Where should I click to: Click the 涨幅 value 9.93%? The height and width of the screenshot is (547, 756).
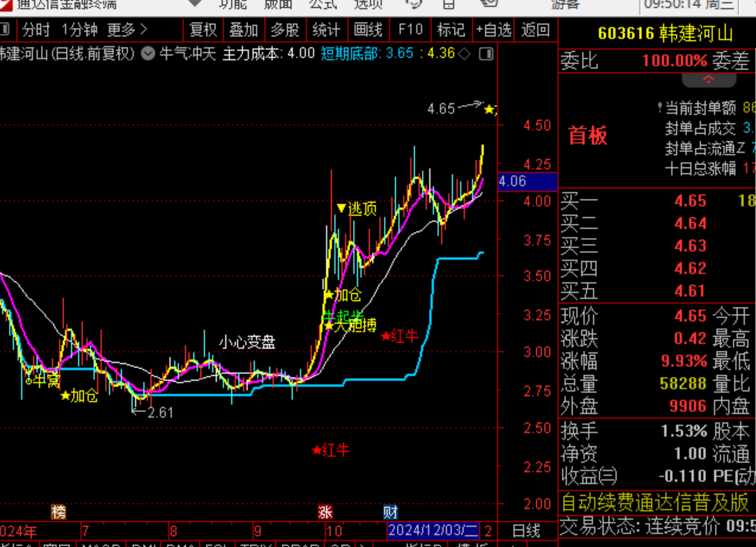684,361
